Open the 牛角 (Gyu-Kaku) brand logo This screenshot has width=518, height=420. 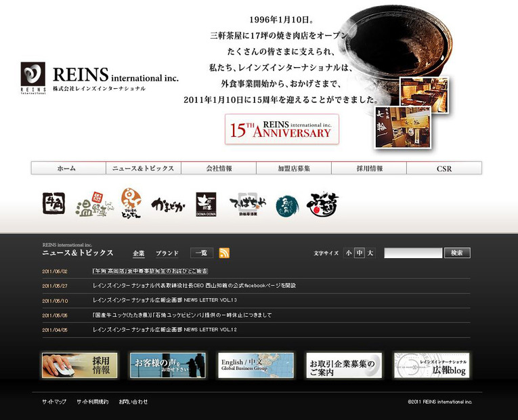pos(54,203)
